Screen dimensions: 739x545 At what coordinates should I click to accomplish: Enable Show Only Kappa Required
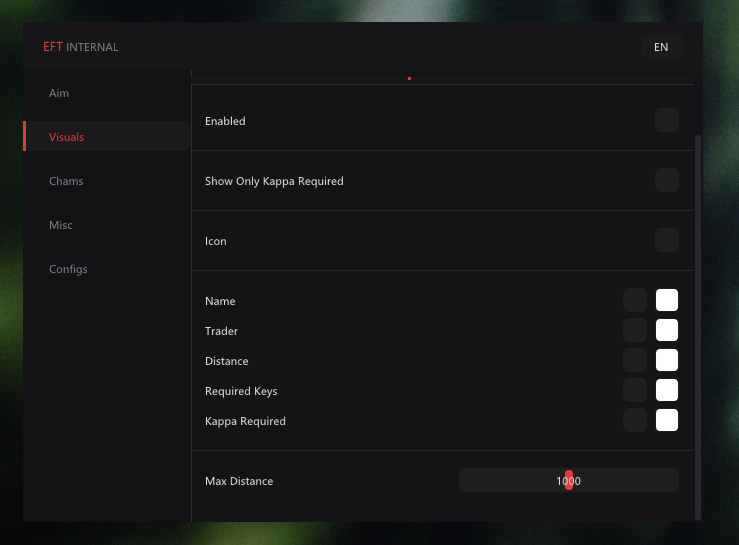click(x=666, y=180)
